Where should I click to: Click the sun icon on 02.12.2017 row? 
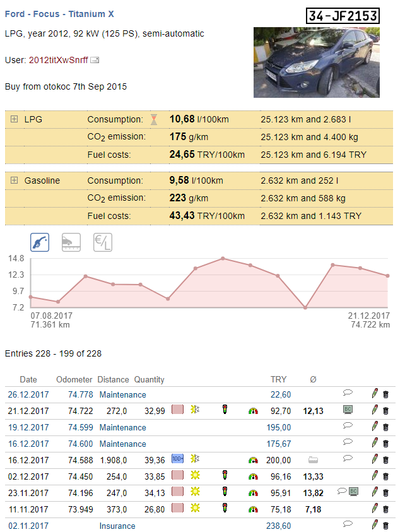(x=195, y=475)
